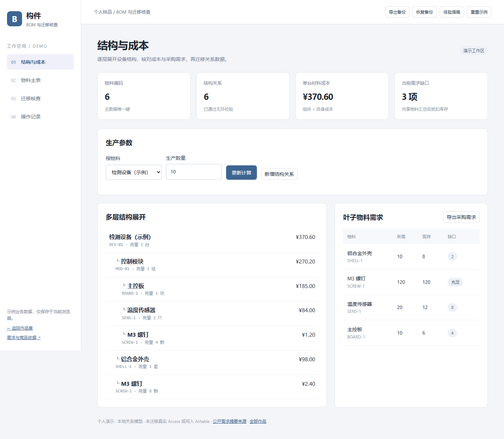This screenshot has height=439, width=504.
Task: Click shortage badge 8 for 温度传感器
Action: click(x=452, y=308)
